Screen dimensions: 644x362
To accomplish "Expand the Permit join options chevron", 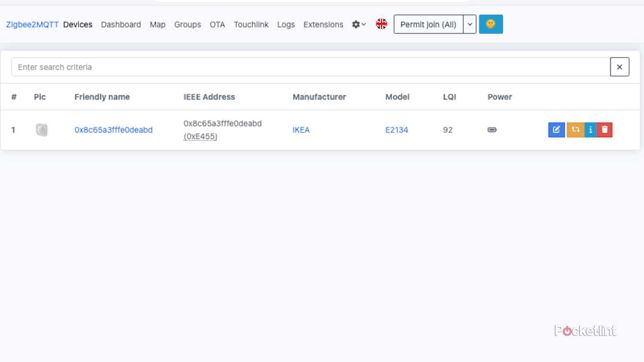I will tap(470, 24).
